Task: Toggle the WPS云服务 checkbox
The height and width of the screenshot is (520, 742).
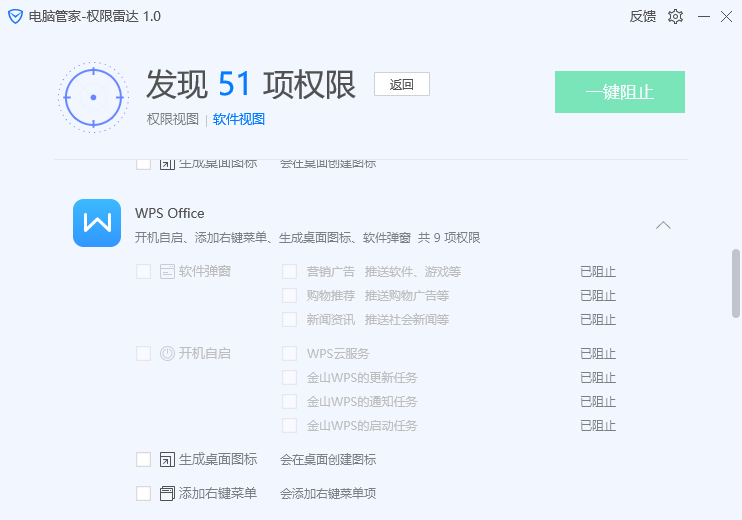Action: point(290,353)
